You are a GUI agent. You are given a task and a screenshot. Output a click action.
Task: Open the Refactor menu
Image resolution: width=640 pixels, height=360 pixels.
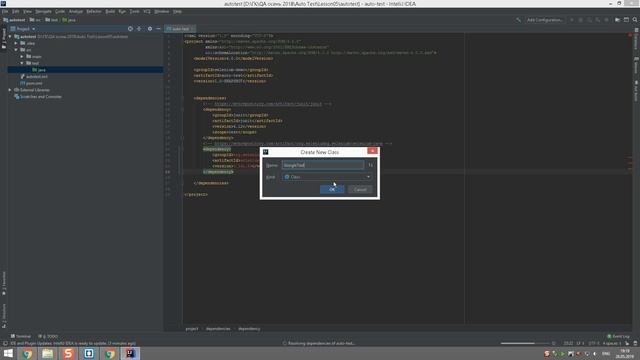tap(94, 11)
